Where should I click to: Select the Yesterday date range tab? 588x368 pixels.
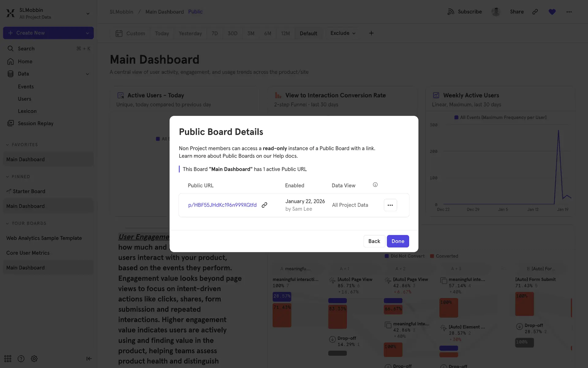(x=190, y=33)
